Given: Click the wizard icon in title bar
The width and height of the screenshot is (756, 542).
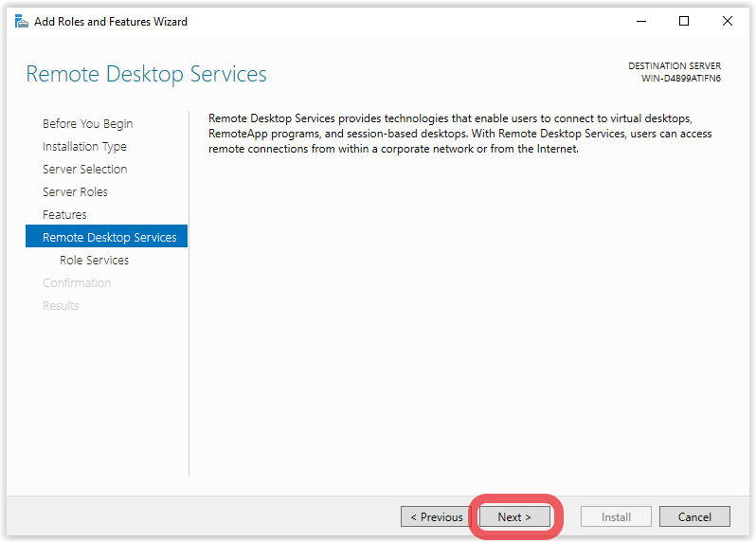Looking at the screenshot, I should click(21, 21).
